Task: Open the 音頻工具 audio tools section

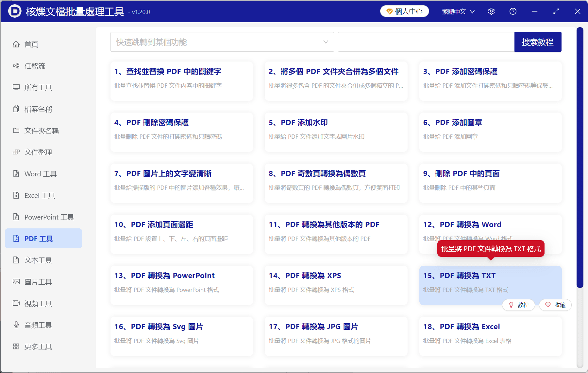Action: (38, 325)
